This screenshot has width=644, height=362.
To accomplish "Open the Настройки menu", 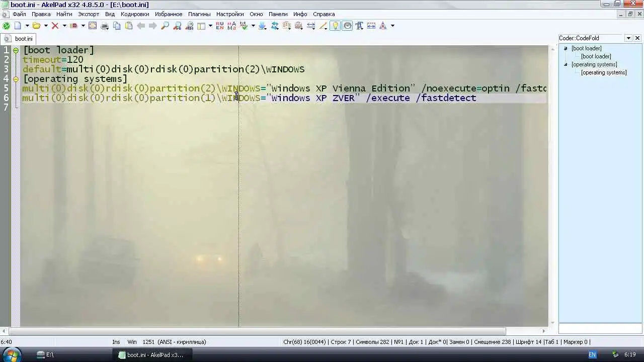I will click(230, 14).
